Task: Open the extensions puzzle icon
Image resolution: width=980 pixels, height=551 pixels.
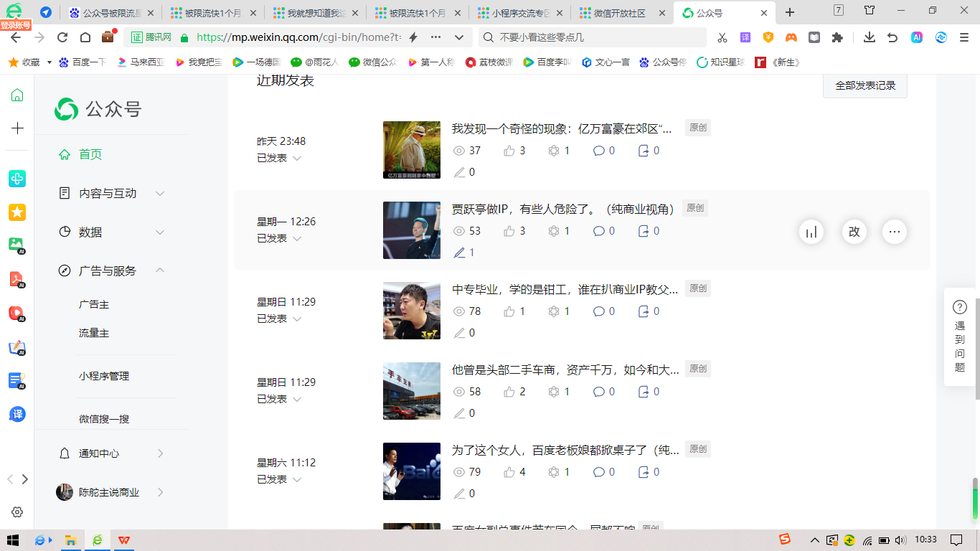Action: pos(837,37)
